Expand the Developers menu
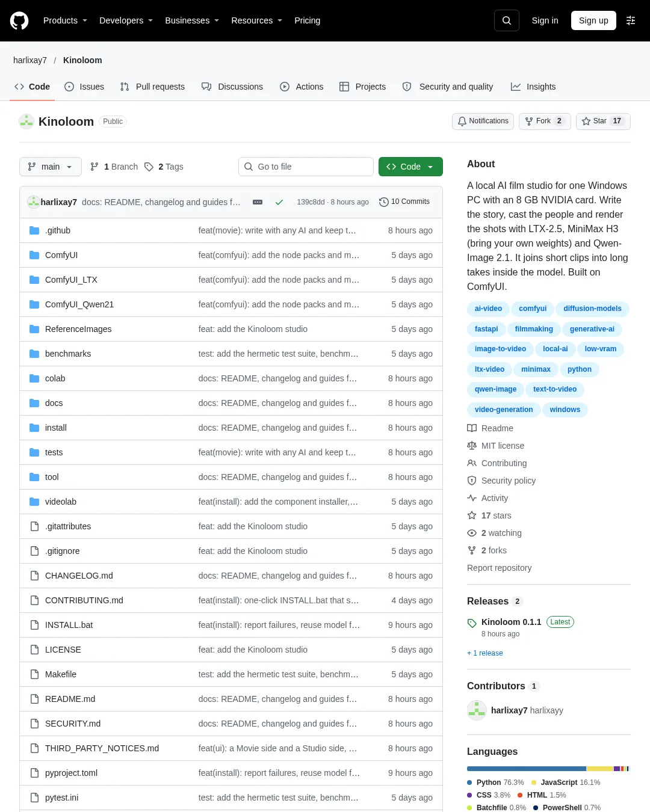The width and height of the screenshot is (650, 812). click(x=126, y=20)
